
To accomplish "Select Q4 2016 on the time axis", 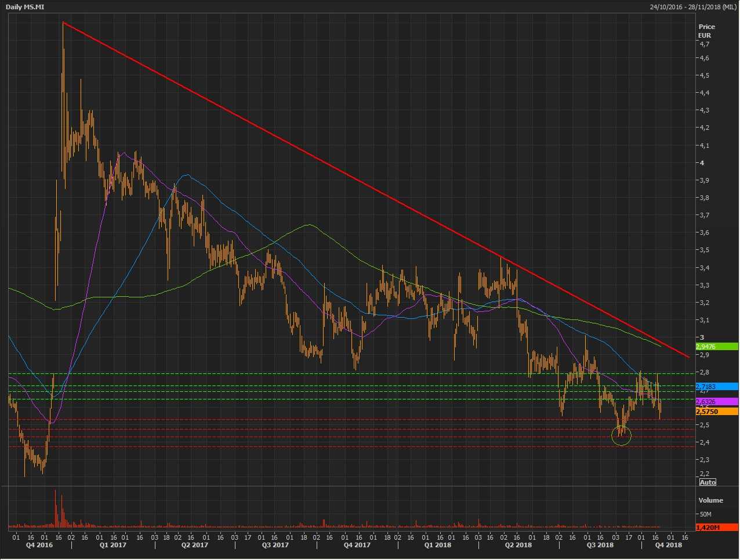I will coord(39,545).
